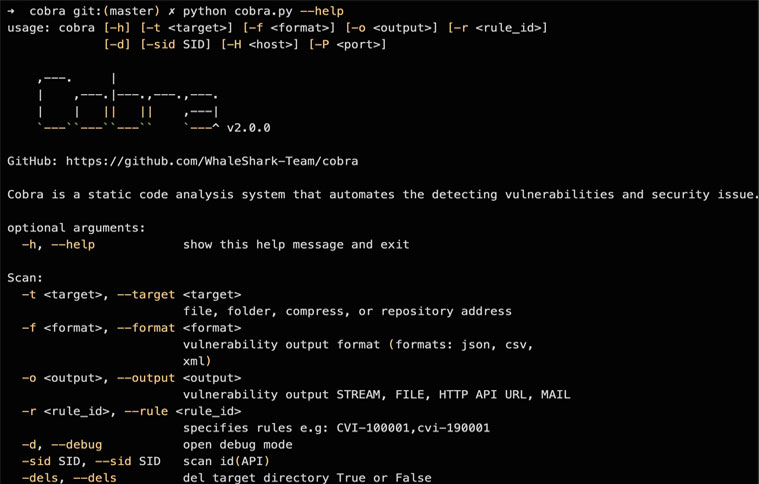Click the --output option name

pyautogui.click(x=146, y=378)
